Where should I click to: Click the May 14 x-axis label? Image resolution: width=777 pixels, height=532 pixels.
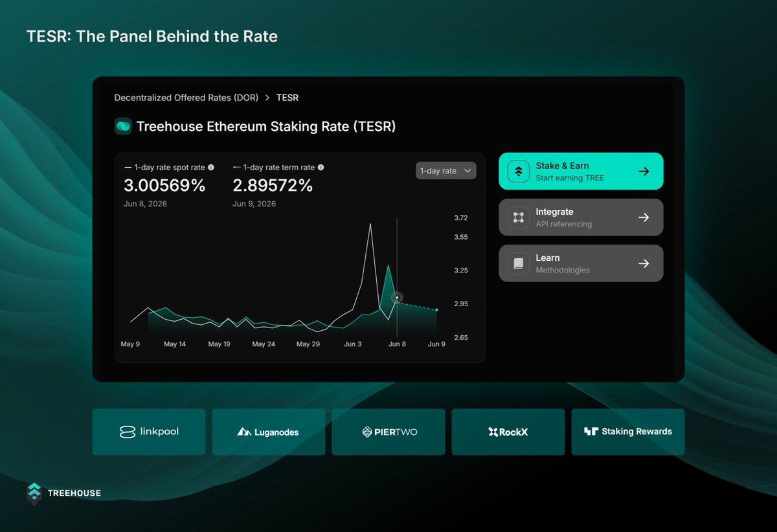[175, 344]
